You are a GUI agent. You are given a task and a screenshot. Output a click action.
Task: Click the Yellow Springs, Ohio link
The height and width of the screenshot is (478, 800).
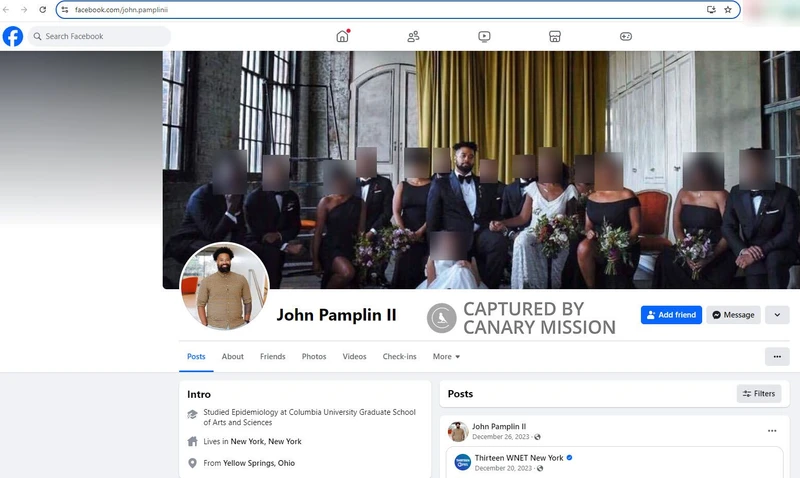coord(259,463)
